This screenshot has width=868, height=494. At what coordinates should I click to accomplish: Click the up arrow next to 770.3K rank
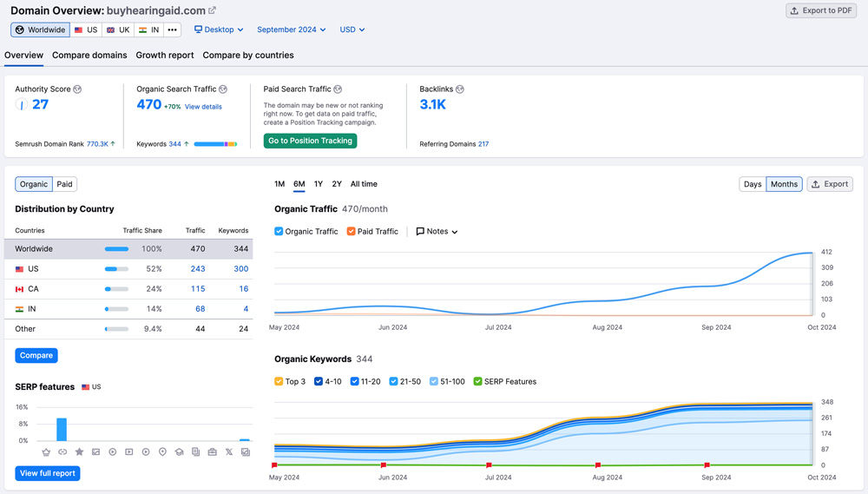pyautogui.click(x=113, y=143)
